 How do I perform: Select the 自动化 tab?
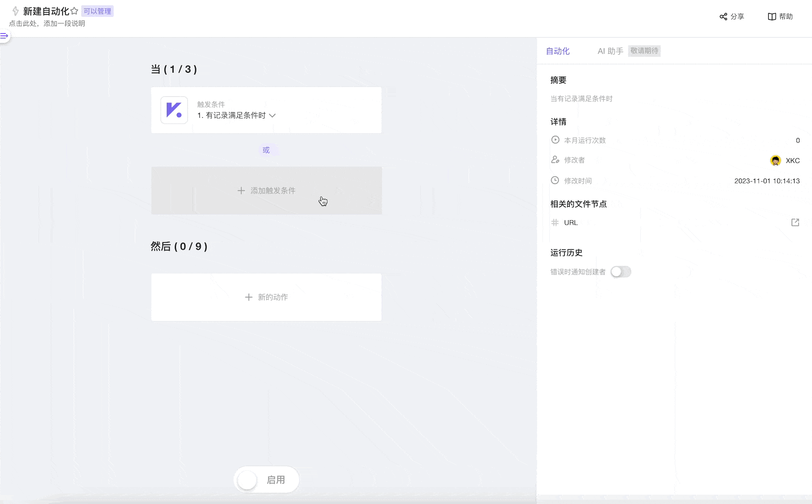tap(558, 51)
